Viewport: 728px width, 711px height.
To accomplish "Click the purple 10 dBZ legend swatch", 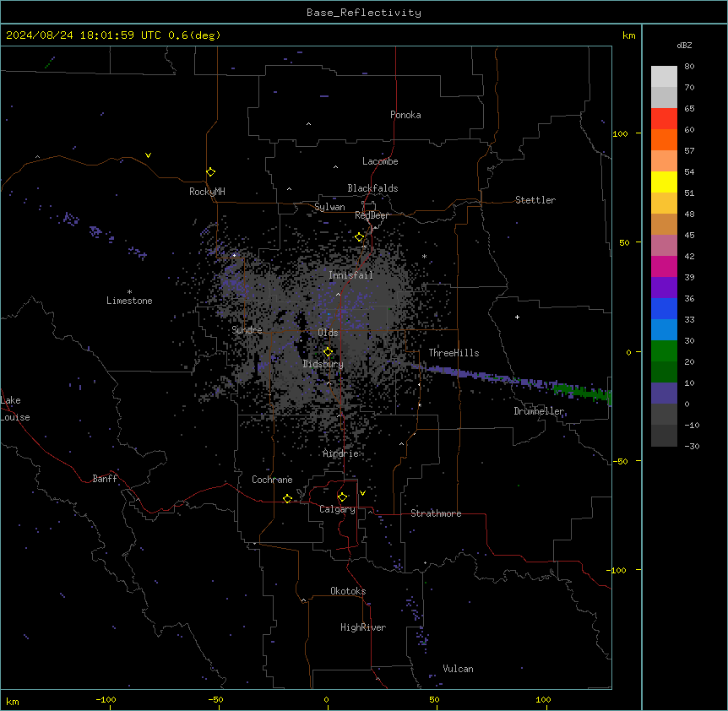I will pos(664,393).
